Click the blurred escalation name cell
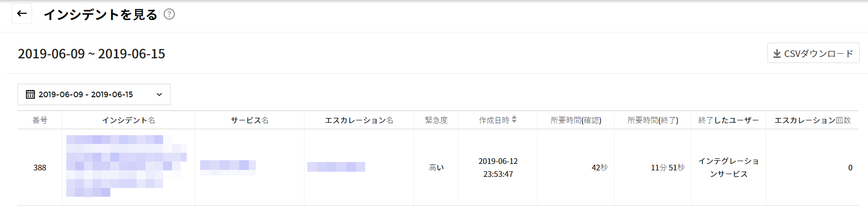This screenshot has width=868, height=206. [336, 167]
